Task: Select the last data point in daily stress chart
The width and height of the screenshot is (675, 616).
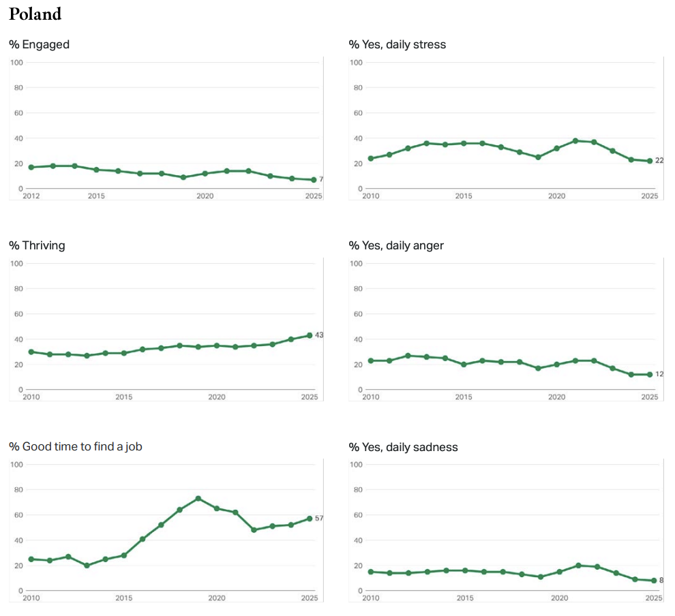Action: coord(650,161)
